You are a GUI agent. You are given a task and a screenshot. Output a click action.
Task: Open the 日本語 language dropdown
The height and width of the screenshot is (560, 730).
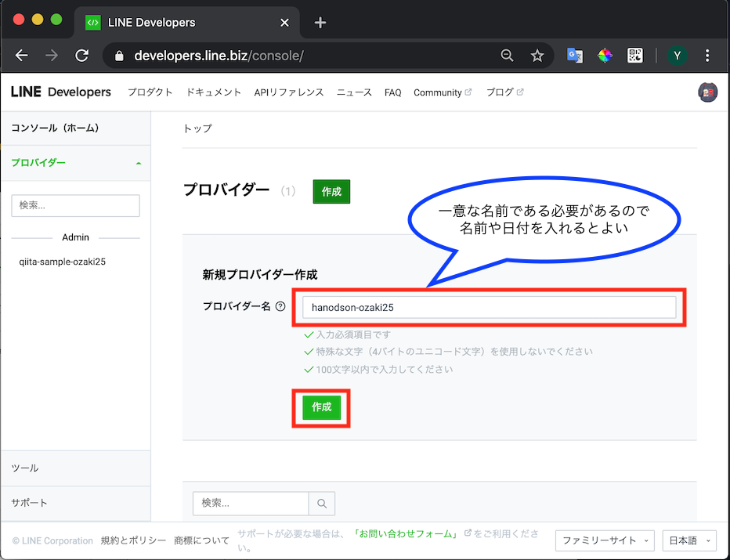pos(689,540)
